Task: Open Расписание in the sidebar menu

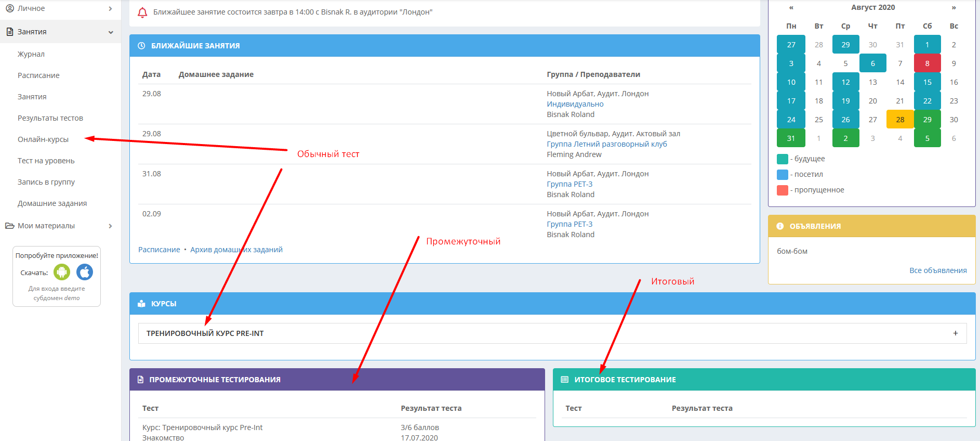Action: click(38, 75)
